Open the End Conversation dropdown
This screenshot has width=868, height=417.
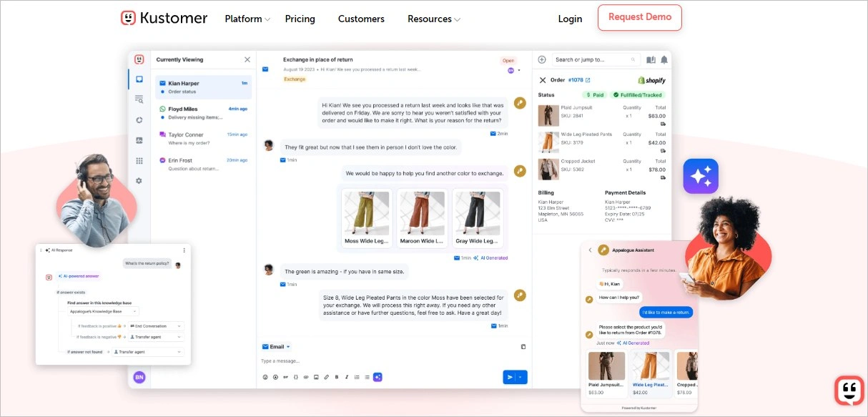(x=156, y=325)
